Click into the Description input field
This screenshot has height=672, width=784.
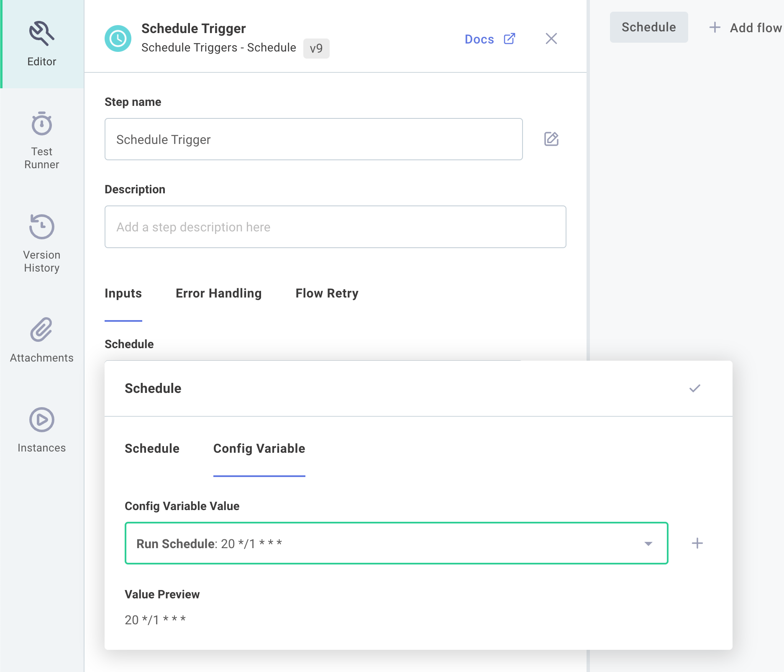(x=336, y=227)
